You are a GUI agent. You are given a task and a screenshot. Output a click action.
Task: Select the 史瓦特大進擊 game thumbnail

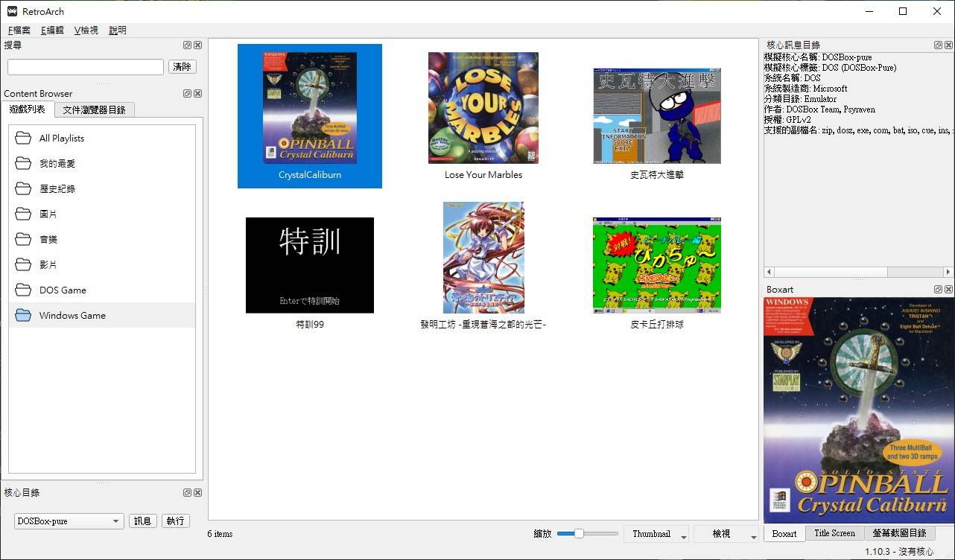657,115
